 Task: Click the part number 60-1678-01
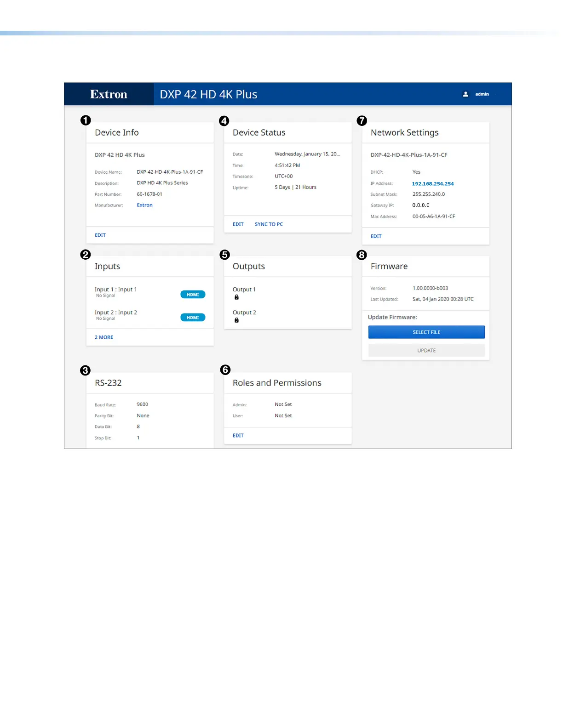pos(149,194)
